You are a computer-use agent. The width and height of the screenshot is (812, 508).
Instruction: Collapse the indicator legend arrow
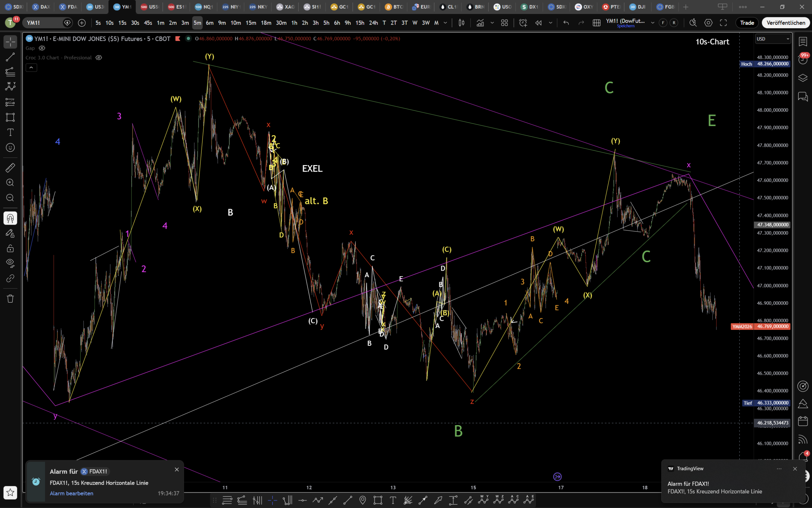[x=31, y=68]
